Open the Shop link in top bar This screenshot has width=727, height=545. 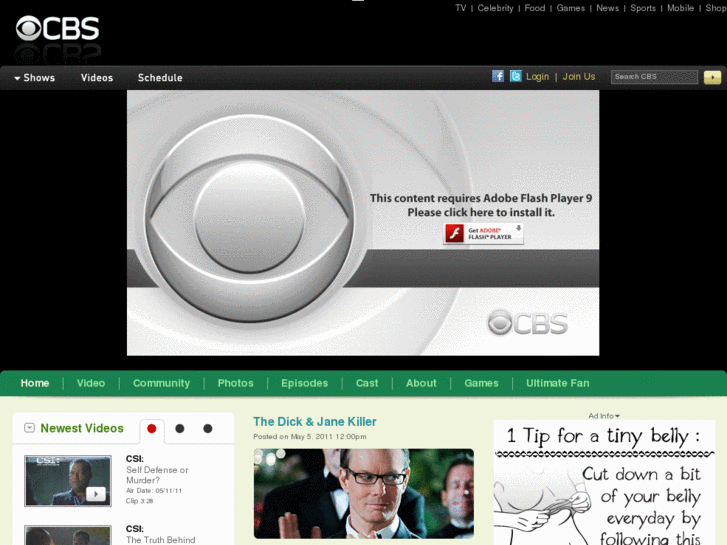point(716,8)
